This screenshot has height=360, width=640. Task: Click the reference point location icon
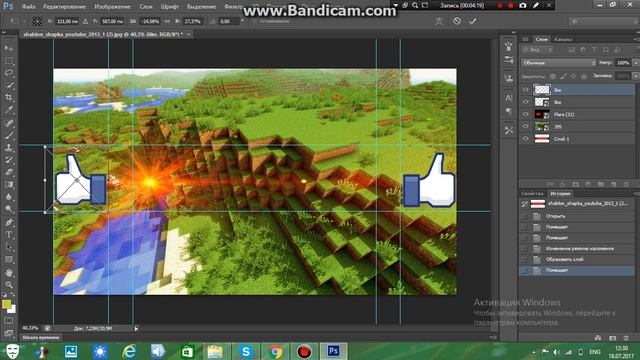37,21
